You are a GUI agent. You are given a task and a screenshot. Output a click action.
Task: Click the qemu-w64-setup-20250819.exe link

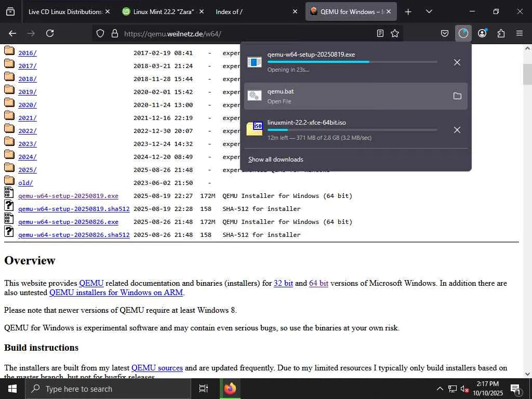[68, 196]
